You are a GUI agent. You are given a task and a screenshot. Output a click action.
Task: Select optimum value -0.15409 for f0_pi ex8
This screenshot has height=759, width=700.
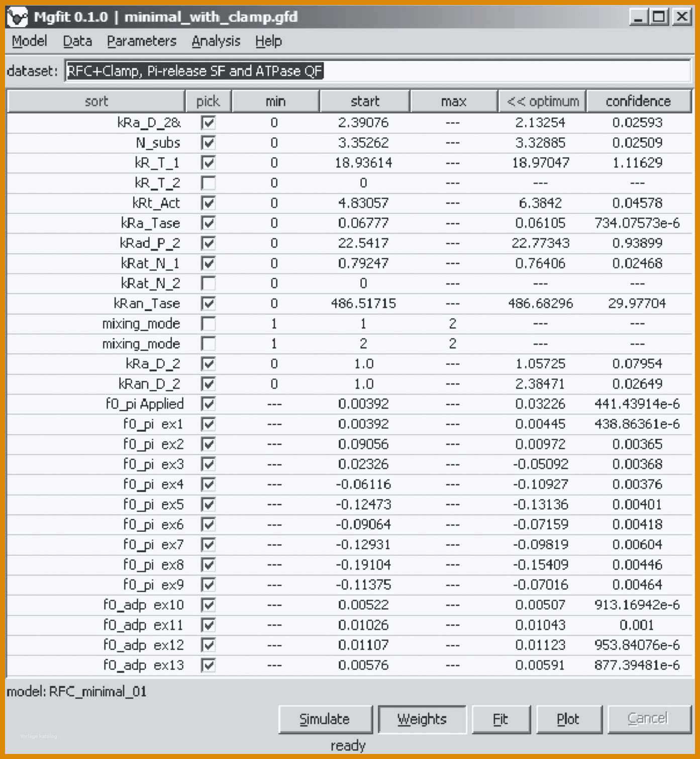[540, 565]
